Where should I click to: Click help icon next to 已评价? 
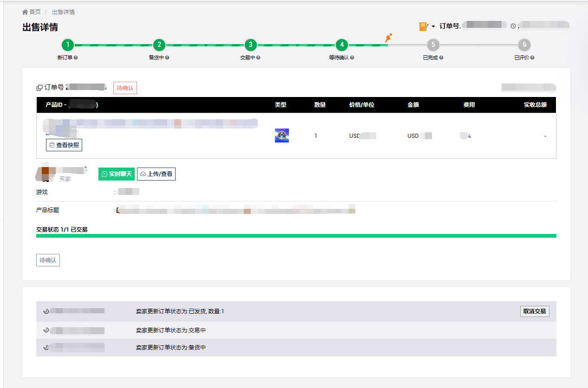(533, 58)
